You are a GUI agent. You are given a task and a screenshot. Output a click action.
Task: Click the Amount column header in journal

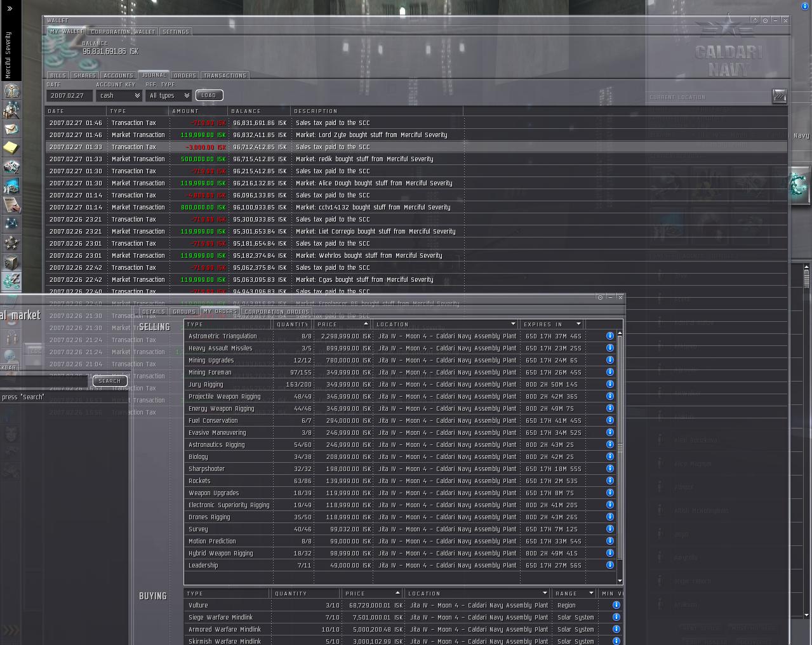[198, 110]
